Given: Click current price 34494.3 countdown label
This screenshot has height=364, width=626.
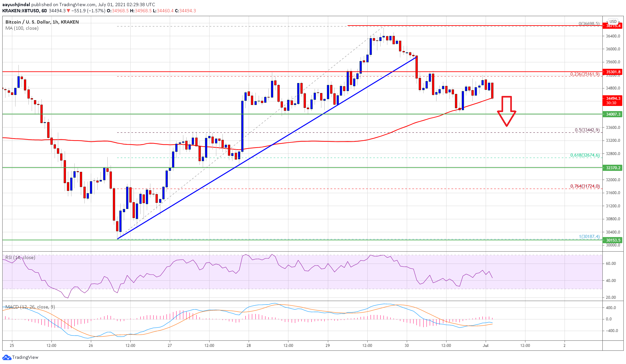Looking at the screenshot, I should [x=613, y=100].
